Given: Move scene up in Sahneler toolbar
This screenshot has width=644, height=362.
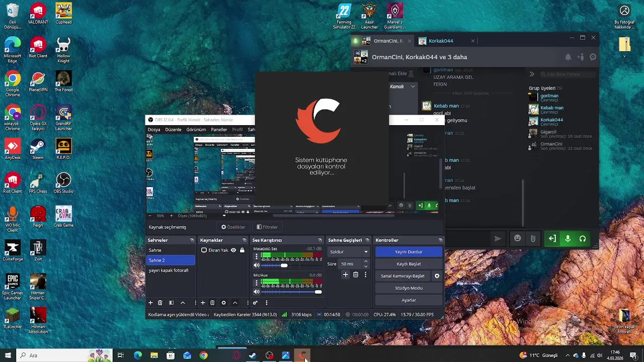Looking at the screenshot, I should (x=183, y=303).
